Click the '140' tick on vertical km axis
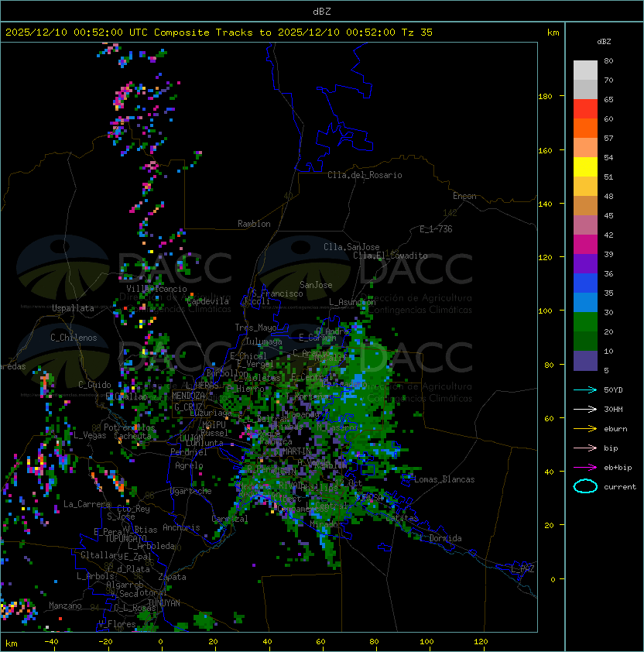Viewport: 644px width, 652px height. tap(545, 204)
